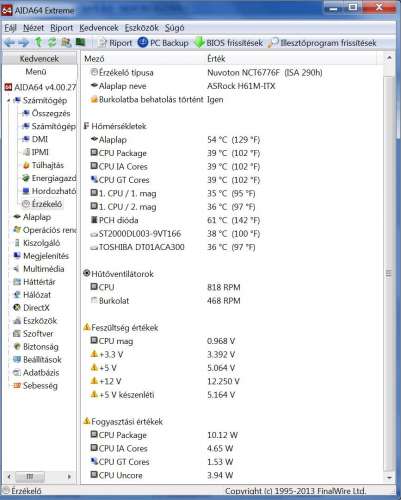The width and height of the screenshot is (401, 500).
Task: Check BIOS frissítések updates
Action: point(229,43)
